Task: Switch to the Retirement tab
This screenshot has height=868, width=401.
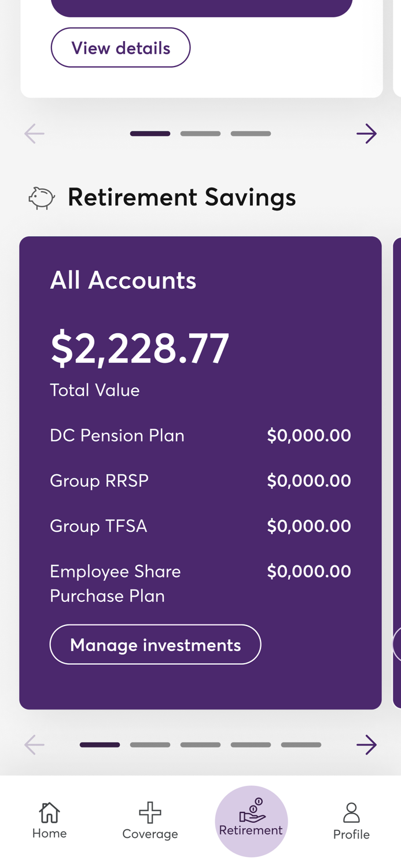Action: 251,821
